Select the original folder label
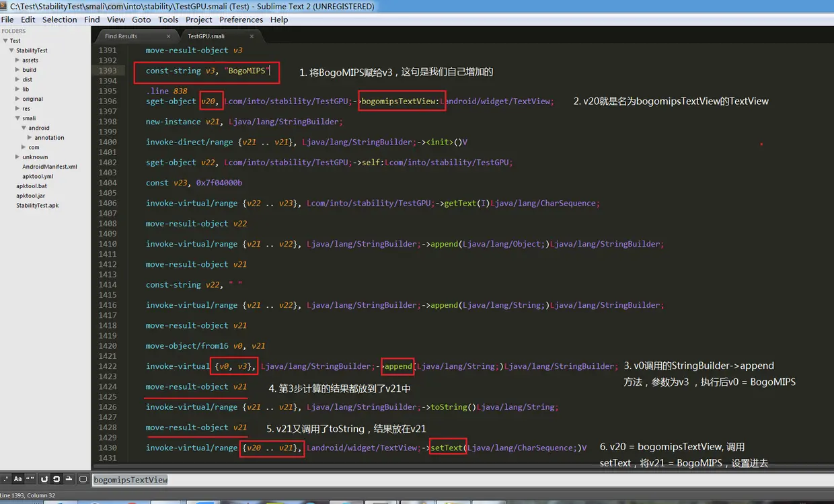 (32, 99)
